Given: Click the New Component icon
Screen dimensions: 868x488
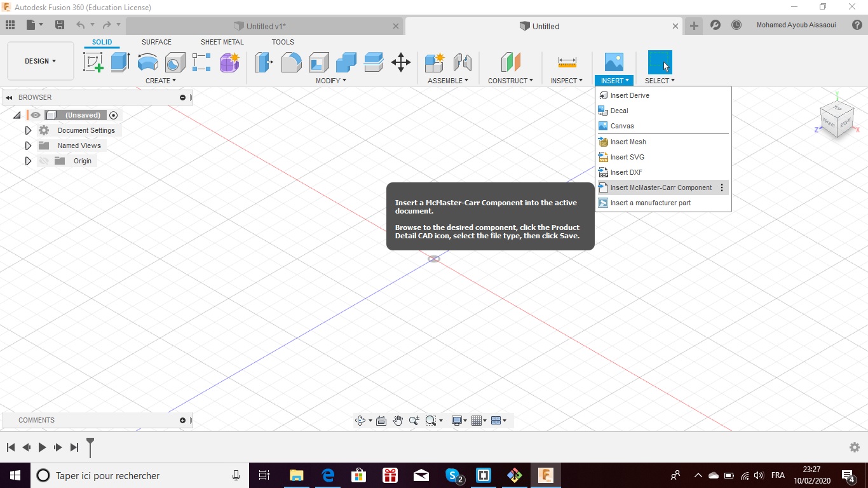Looking at the screenshot, I should 435,62.
